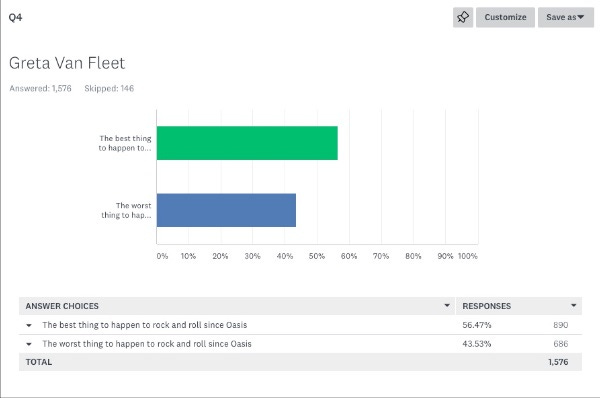Image resolution: width=600 pixels, height=398 pixels.
Task: Select the green 'best thing' bar
Action: pos(247,143)
